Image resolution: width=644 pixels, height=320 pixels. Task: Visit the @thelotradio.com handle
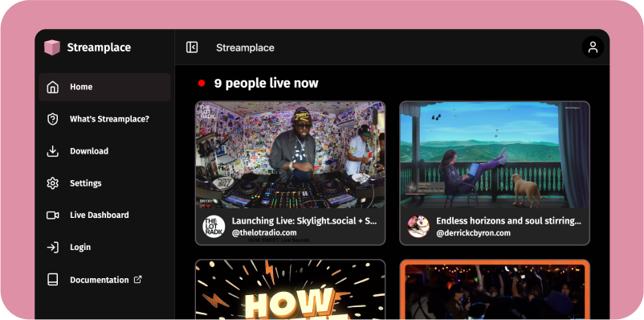[x=264, y=233]
